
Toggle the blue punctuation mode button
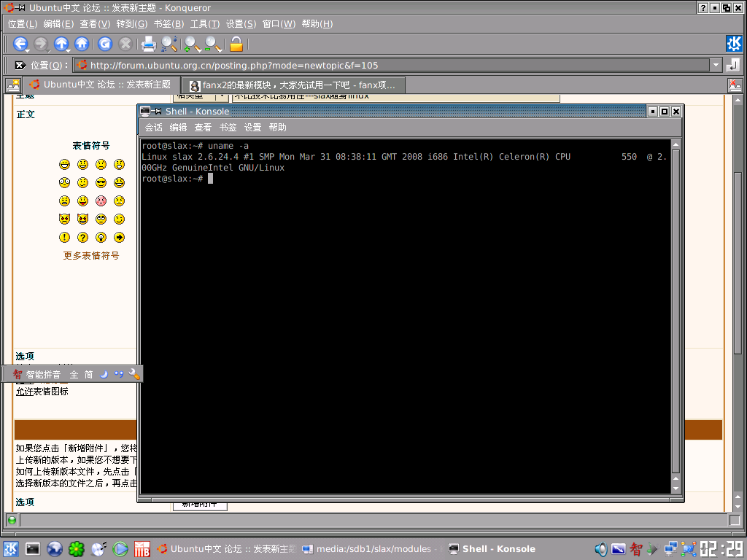(119, 374)
